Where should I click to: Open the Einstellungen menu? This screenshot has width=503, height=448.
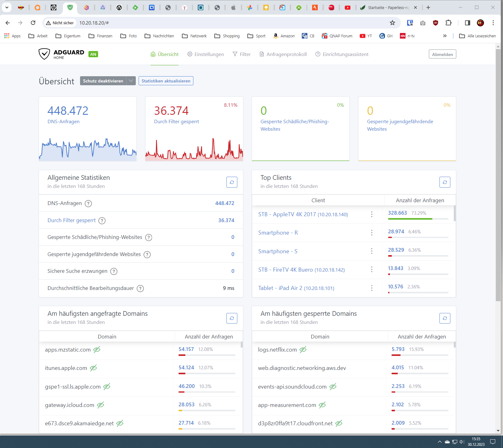[x=206, y=54]
